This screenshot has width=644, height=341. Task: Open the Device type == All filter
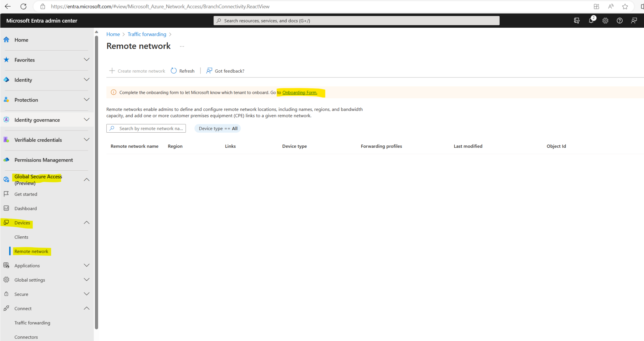click(x=217, y=128)
